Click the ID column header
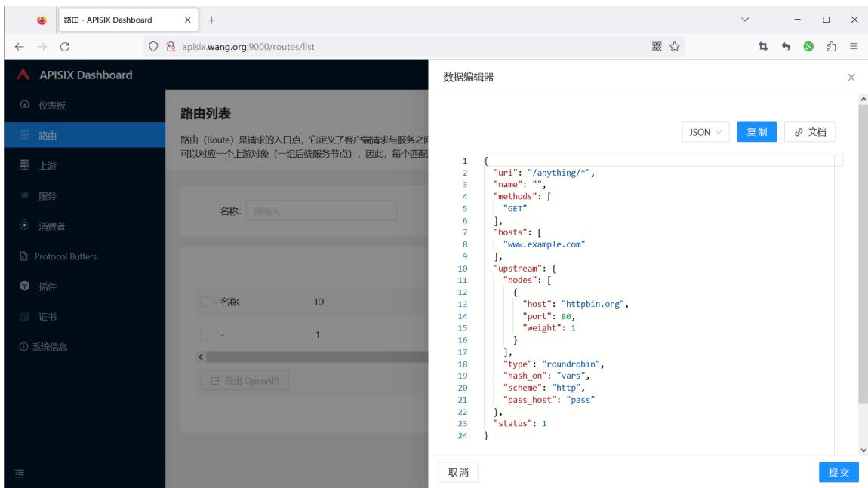 pyautogui.click(x=319, y=302)
